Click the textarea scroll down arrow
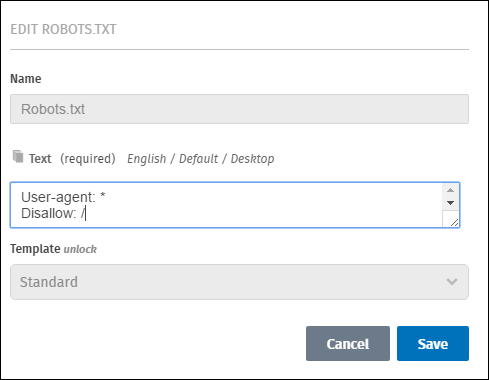The height and width of the screenshot is (380, 489). pyautogui.click(x=450, y=203)
